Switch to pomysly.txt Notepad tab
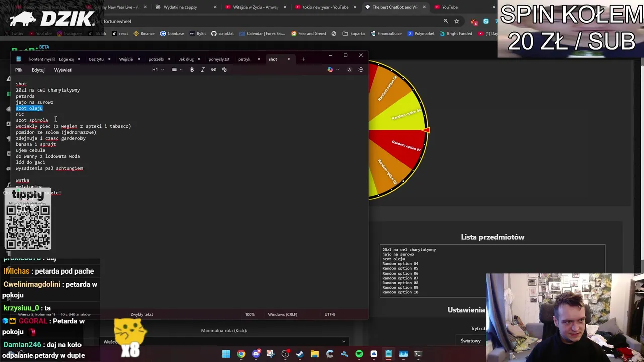Viewport: 644px width, 362px height. coord(219,59)
